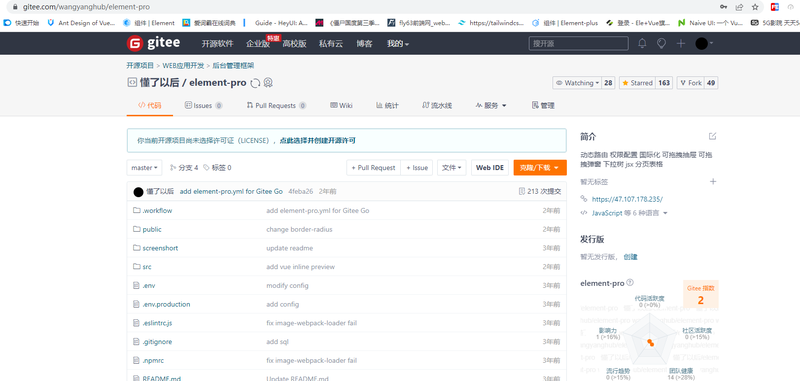Viewport: 800px width, 381px height.
Task: Open the Naive UI bookmark
Action: [711, 22]
